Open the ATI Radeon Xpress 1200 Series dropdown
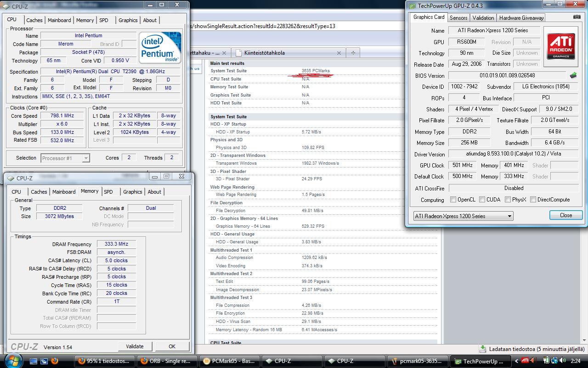Image resolution: width=588 pixels, height=368 pixels. coord(463,216)
